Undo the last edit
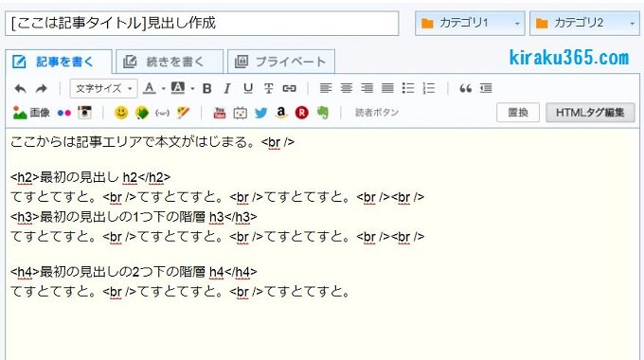Viewport: 644px width, 360px height. pos(20,88)
